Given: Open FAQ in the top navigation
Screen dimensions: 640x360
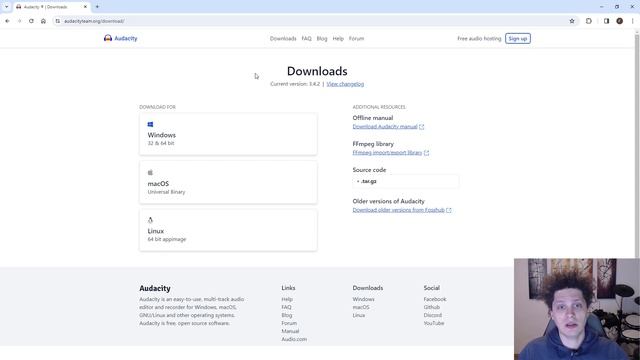Looking at the screenshot, I should pyautogui.click(x=307, y=38).
